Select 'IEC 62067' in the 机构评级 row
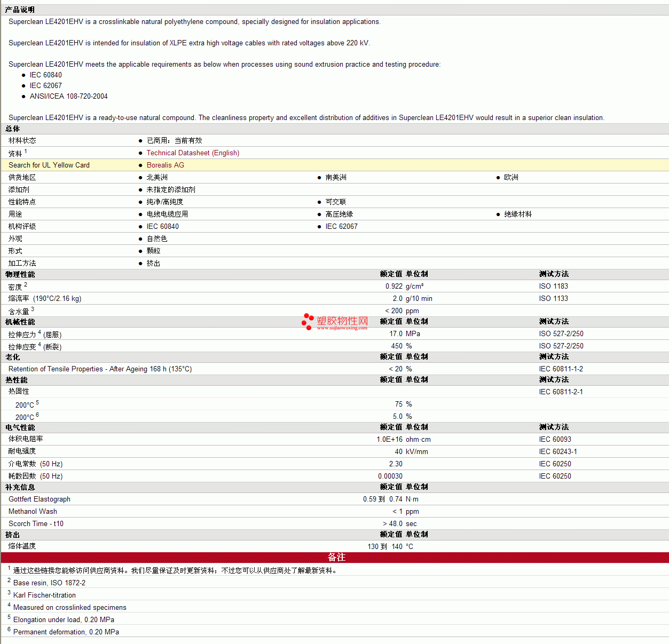Viewport: 669px width, 644px height. point(342,226)
